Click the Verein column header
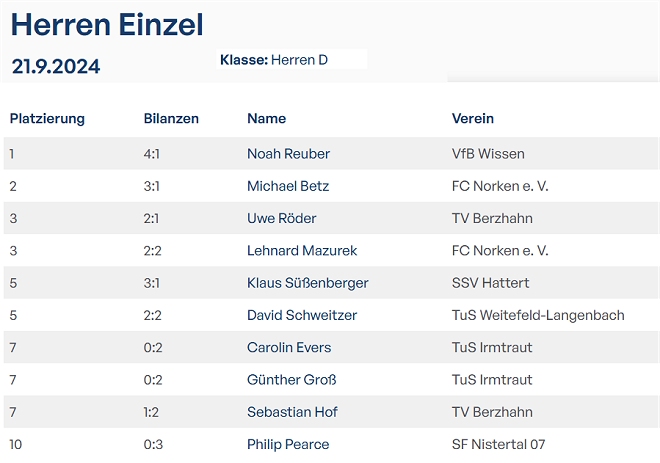 473,119
